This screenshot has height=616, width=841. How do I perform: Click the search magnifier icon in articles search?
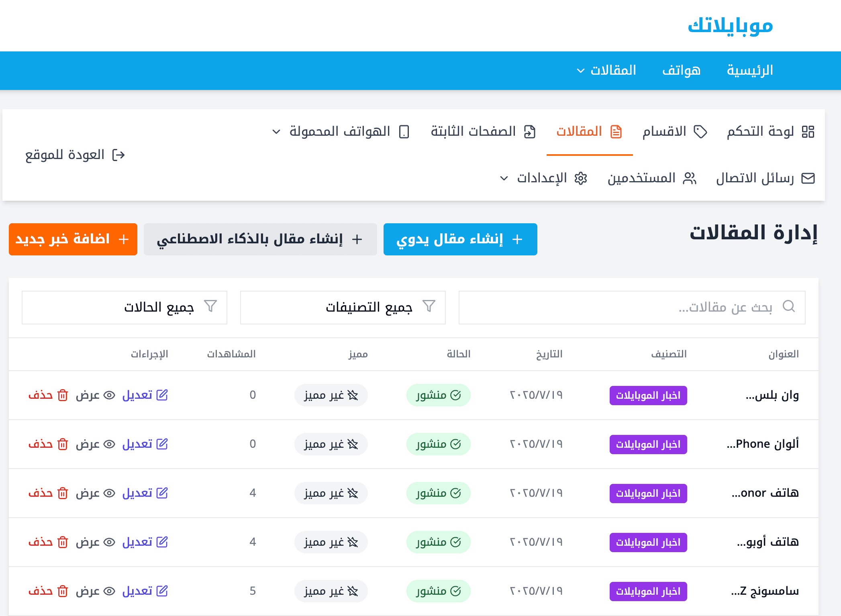[x=789, y=306]
